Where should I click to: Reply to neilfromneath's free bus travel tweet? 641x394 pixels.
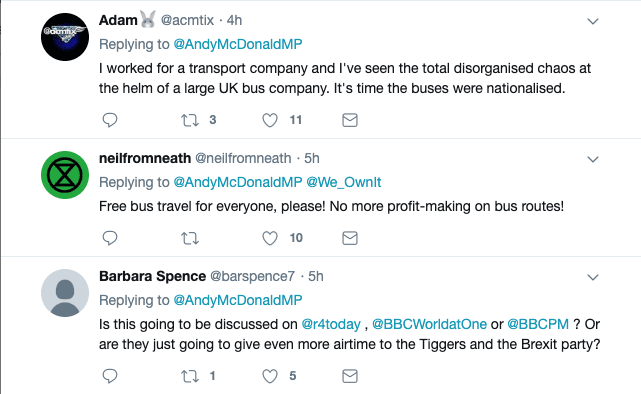point(110,238)
